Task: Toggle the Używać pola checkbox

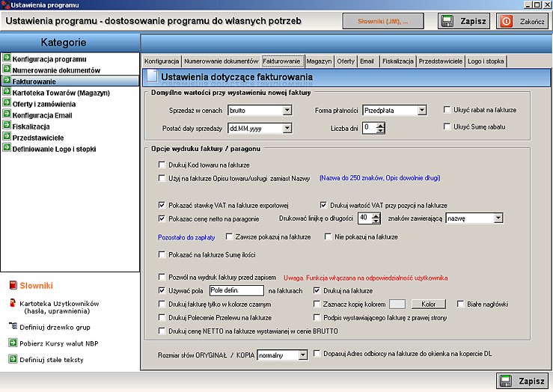Action: pyautogui.click(x=162, y=290)
